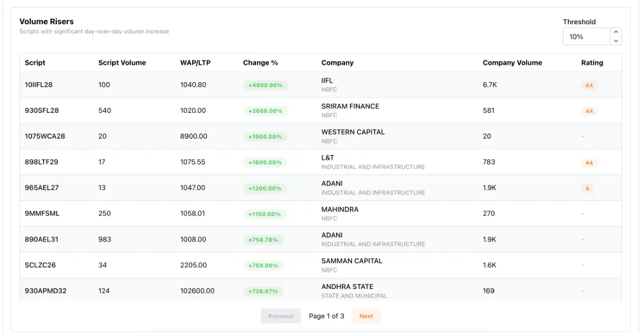Screen dimensions: 644x333
Task: Open the 10IIFL28 script row
Action: point(39,85)
